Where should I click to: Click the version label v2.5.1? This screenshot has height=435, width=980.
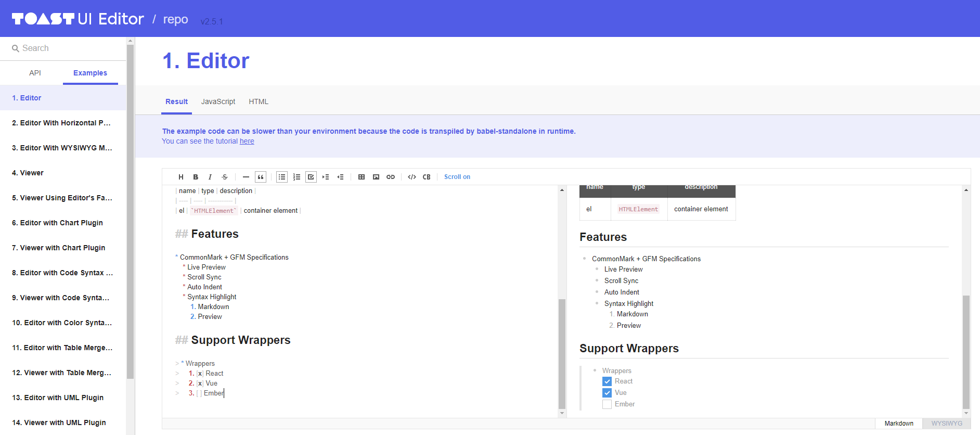pyautogui.click(x=212, y=21)
